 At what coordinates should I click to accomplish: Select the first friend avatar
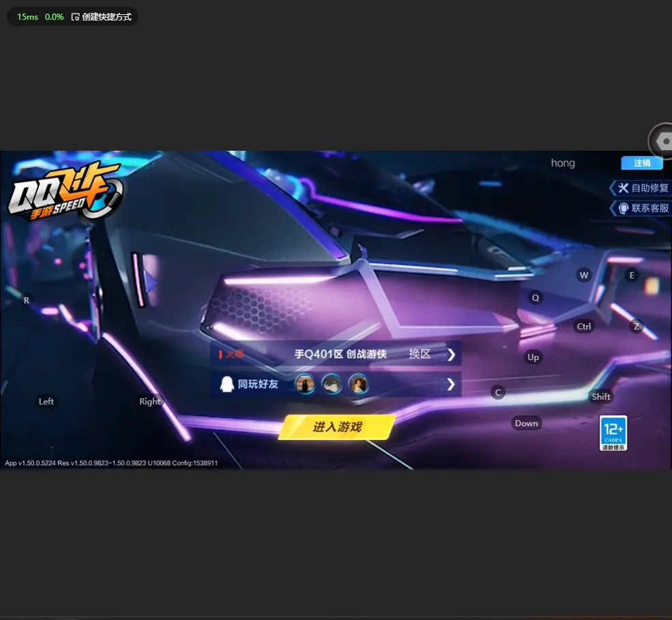click(305, 384)
